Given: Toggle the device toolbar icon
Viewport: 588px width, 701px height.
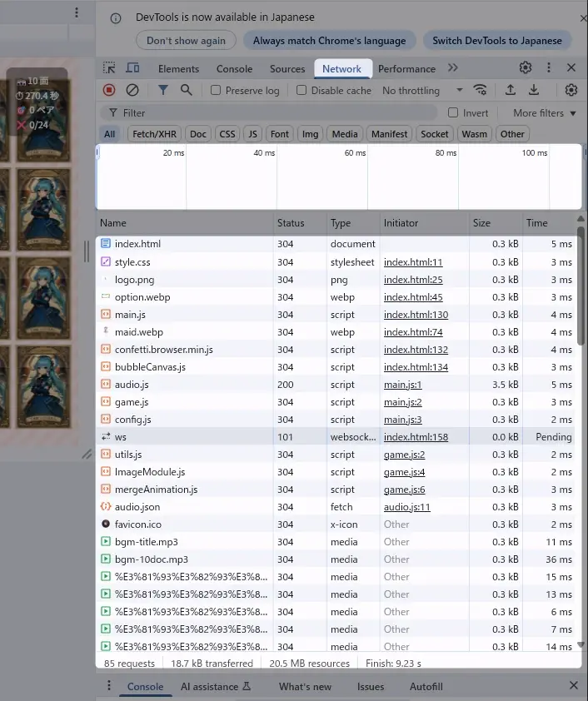Looking at the screenshot, I should pos(132,68).
